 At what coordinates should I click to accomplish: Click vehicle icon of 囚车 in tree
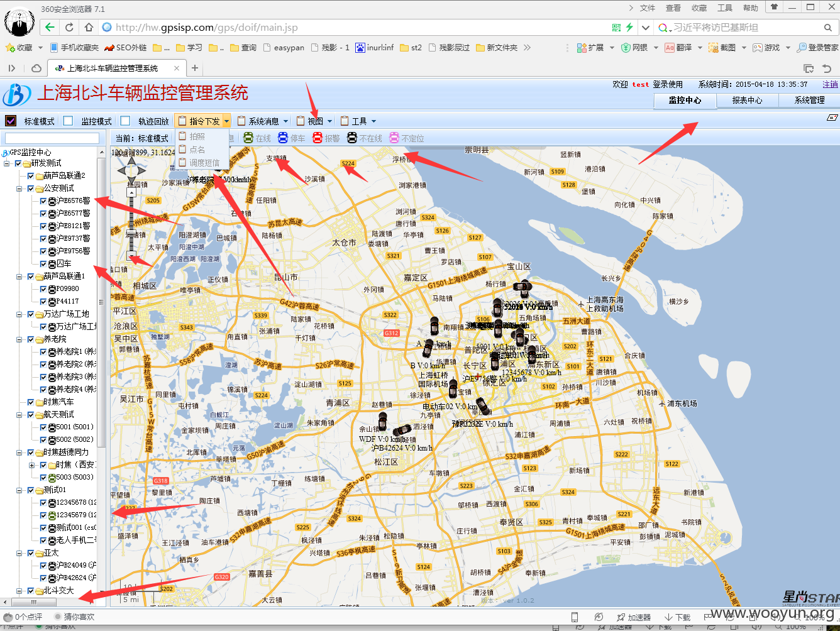(52, 264)
